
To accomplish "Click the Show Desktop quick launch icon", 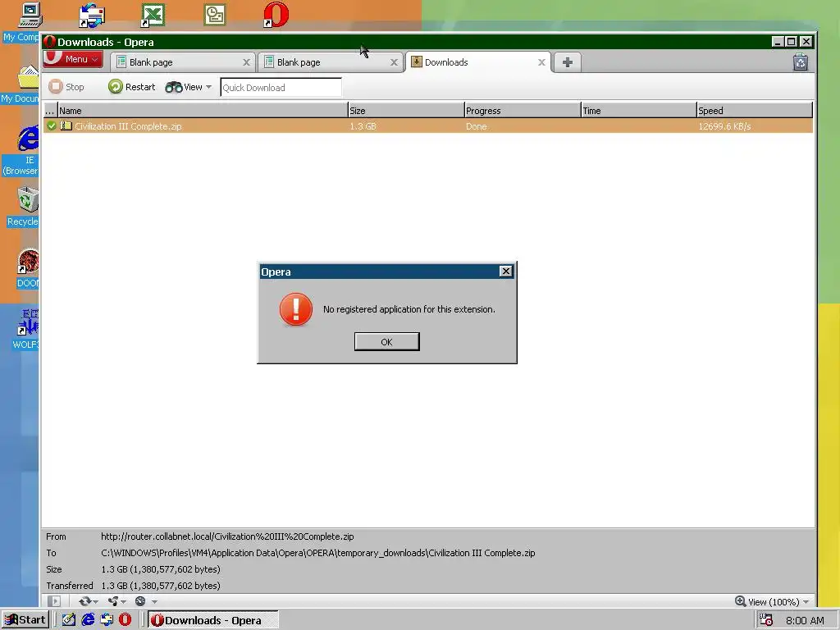I will coord(69,620).
